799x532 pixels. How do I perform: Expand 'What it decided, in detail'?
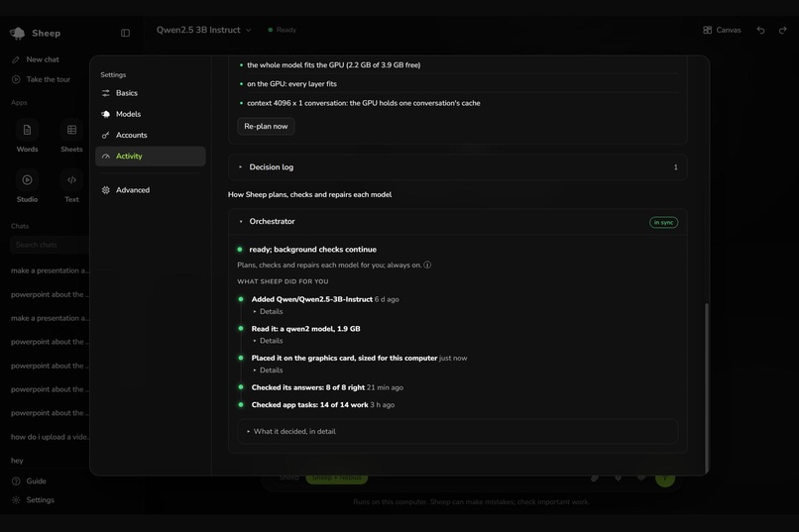click(458, 431)
